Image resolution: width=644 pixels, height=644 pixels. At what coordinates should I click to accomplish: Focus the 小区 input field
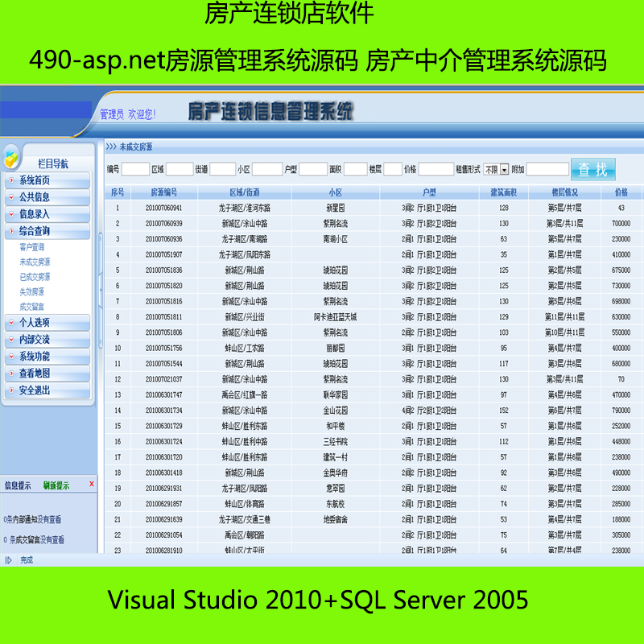(267, 169)
